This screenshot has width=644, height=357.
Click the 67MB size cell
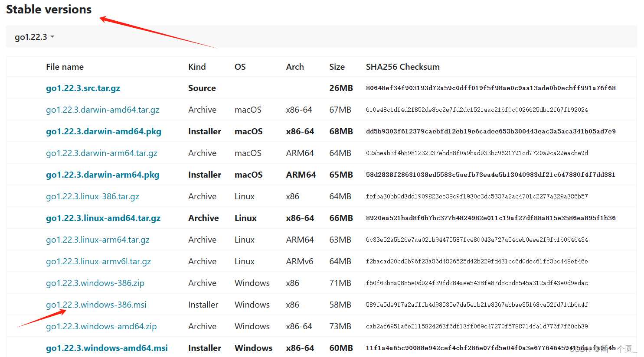point(340,110)
